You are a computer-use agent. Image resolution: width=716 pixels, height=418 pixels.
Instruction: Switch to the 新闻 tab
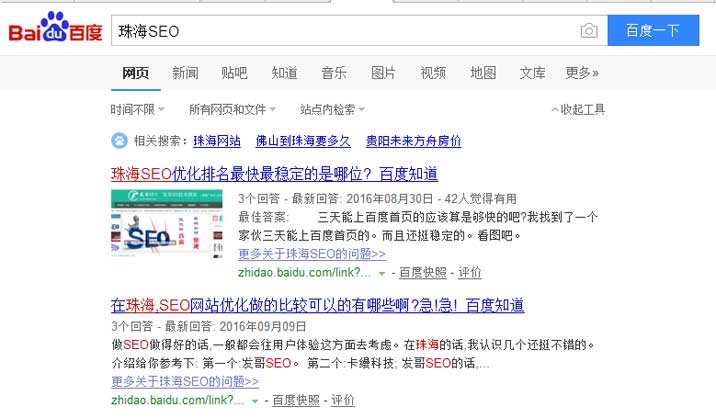[185, 73]
